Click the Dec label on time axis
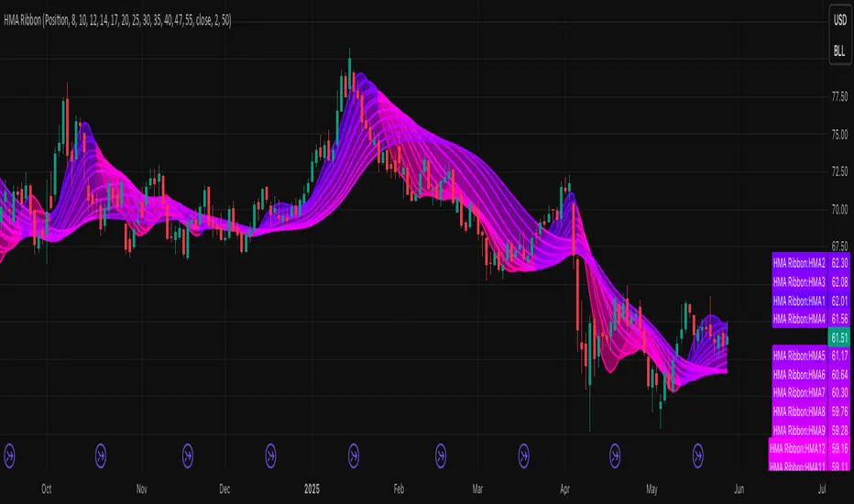The height and width of the screenshot is (504, 854). [224, 489]
